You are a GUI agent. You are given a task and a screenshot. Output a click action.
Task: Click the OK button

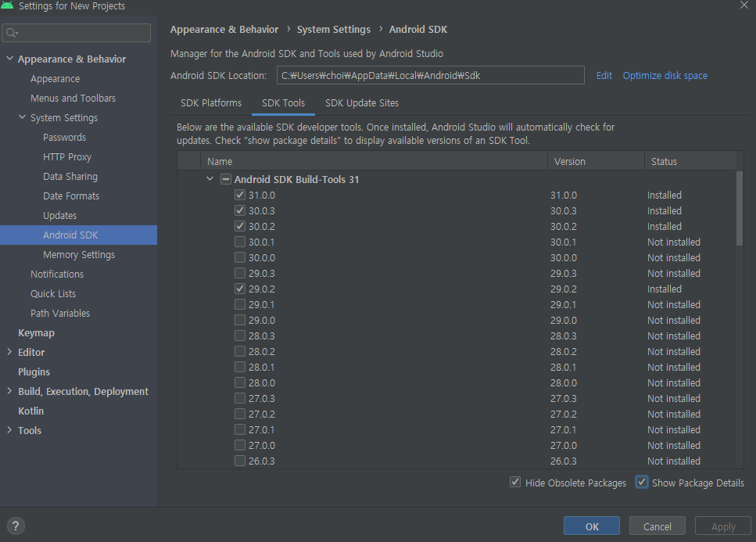pos(592,526)
